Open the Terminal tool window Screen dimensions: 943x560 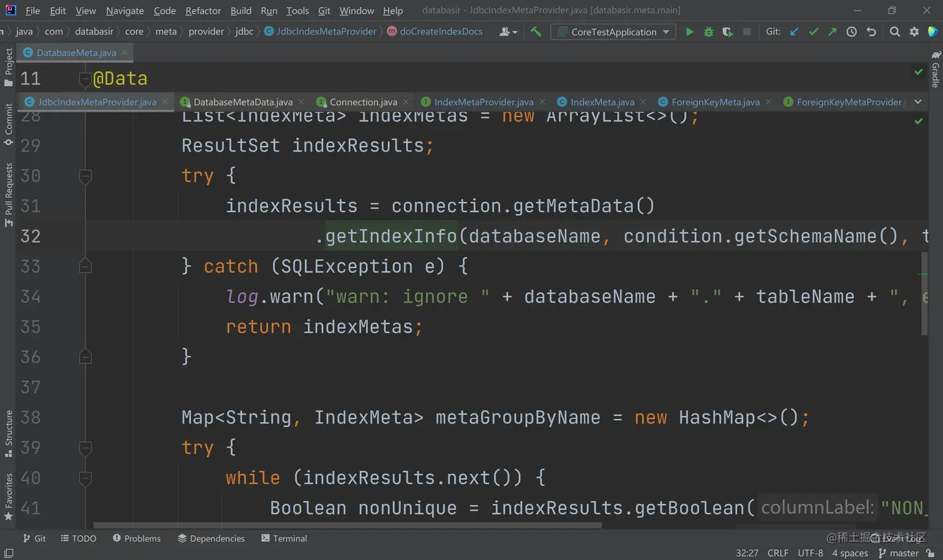(x=284, y=538)
